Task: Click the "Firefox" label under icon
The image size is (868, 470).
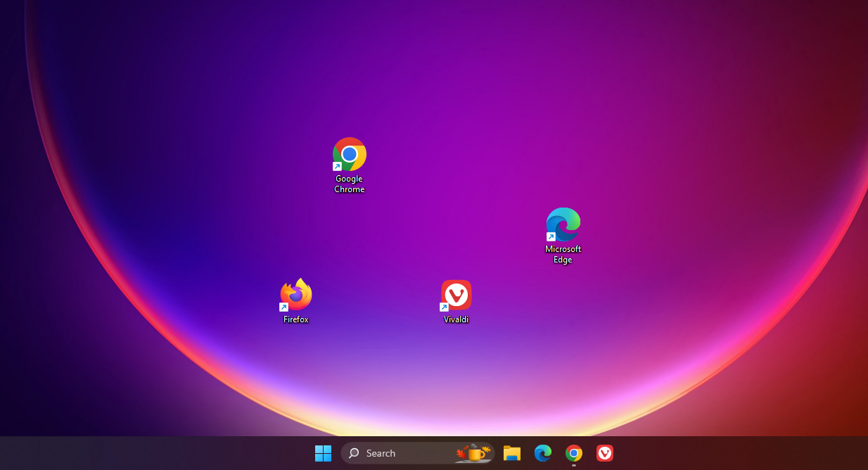Action: coord(296,319)
